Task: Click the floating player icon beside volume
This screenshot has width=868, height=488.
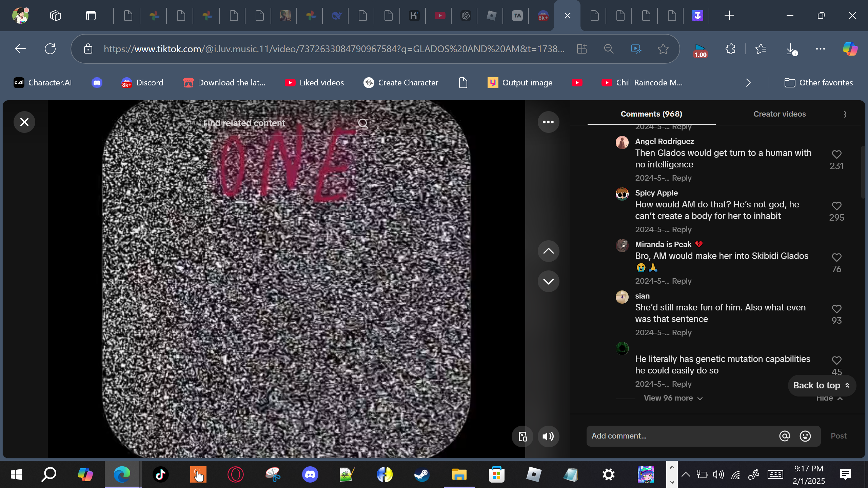Action: click(x=522, y=436)
